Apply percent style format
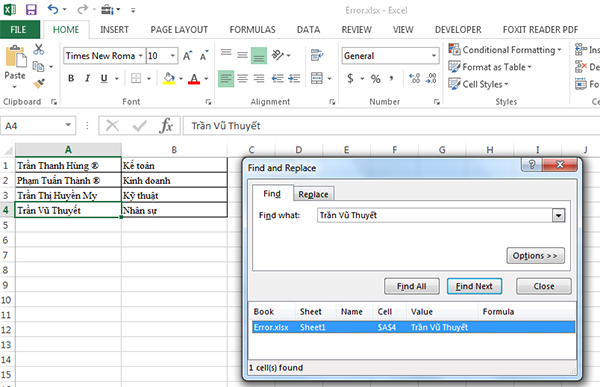This screenshot has height=387, width=600. (375, 79)
